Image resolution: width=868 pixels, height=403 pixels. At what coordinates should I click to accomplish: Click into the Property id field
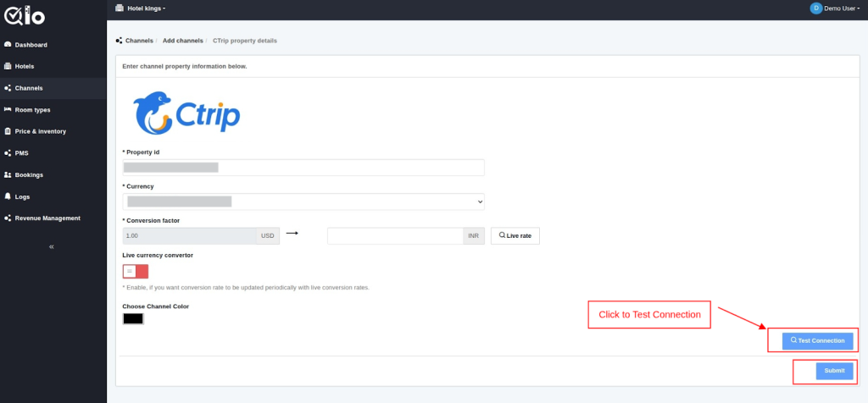click(303, 168)
